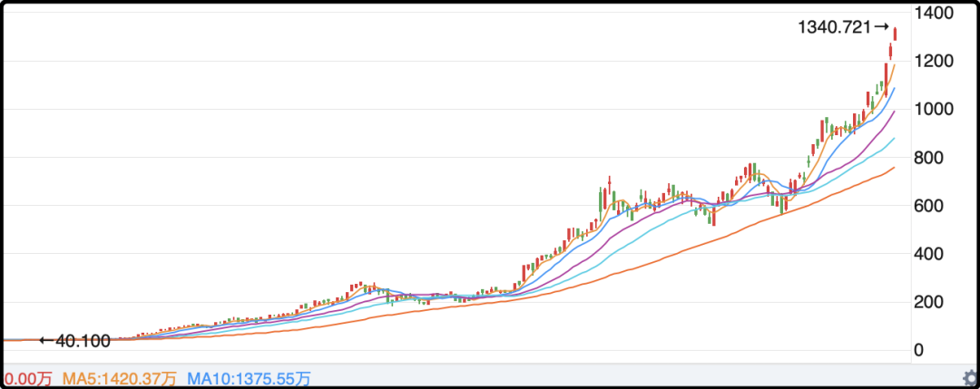Click the 40.100 low price annotation
This screenshot has height=389, width=980.
[83, 341]
